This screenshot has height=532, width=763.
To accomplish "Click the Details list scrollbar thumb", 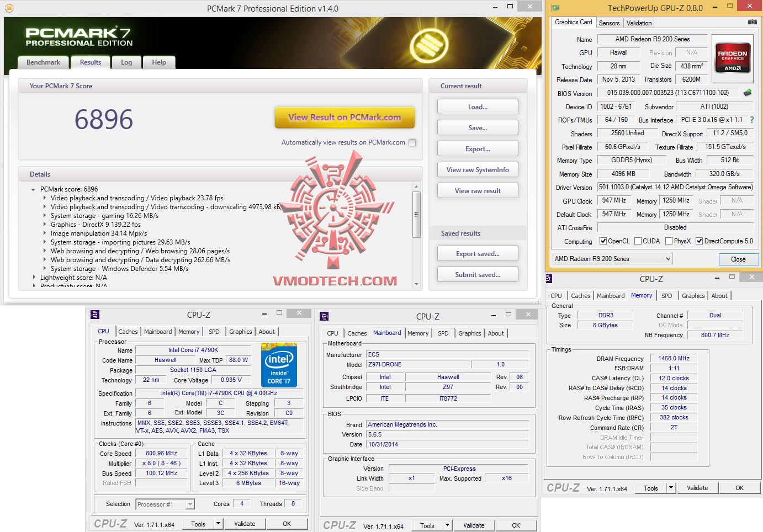I will click(x=416, y=215).
